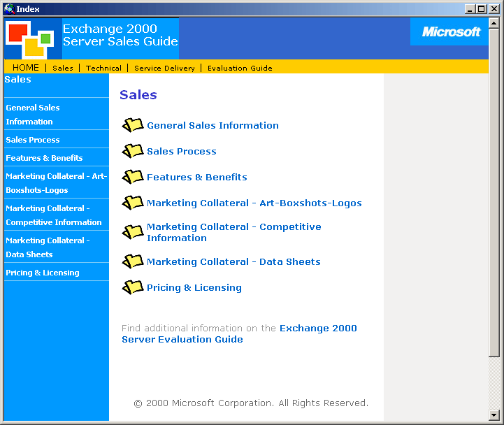Screen dimensions: 504x425
Task: Click folder icon beside Pricing & Licensing link
Action: pyautogui.click(x=133, y=287)
